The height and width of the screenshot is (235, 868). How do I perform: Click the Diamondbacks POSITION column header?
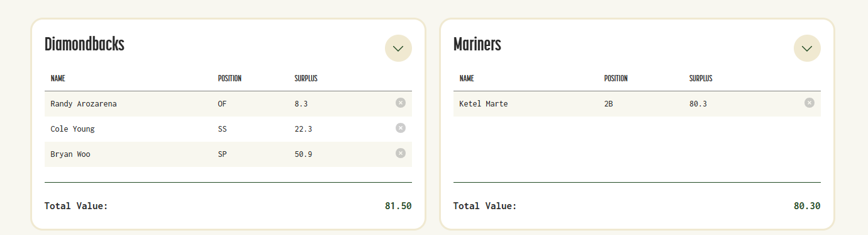230,79
